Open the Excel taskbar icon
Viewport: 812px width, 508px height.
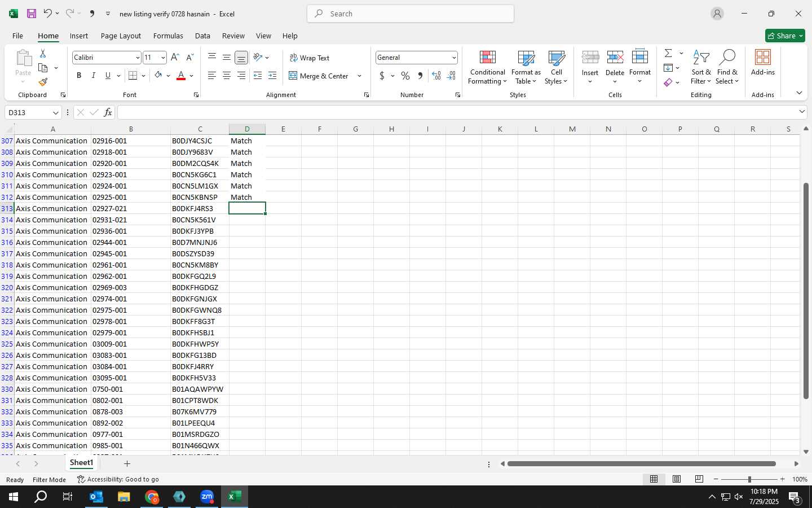(234, 497)
